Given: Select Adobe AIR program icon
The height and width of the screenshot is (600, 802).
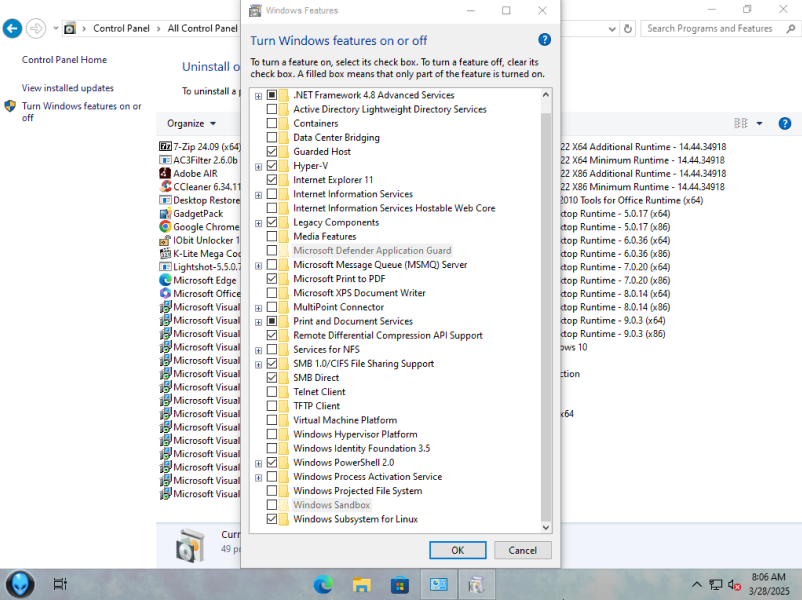Looking at the screenshot, I should pos(165,173).
